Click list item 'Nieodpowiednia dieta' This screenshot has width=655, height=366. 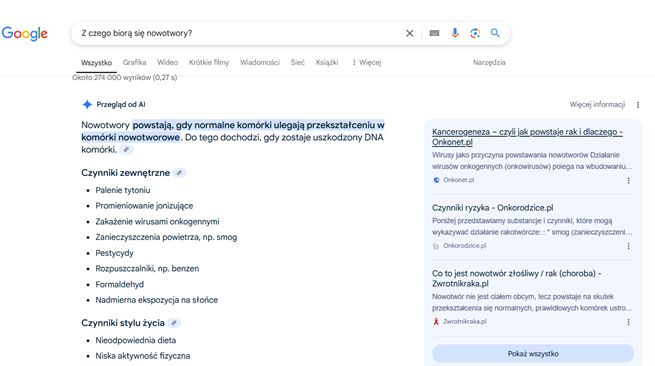coord(135,340)
